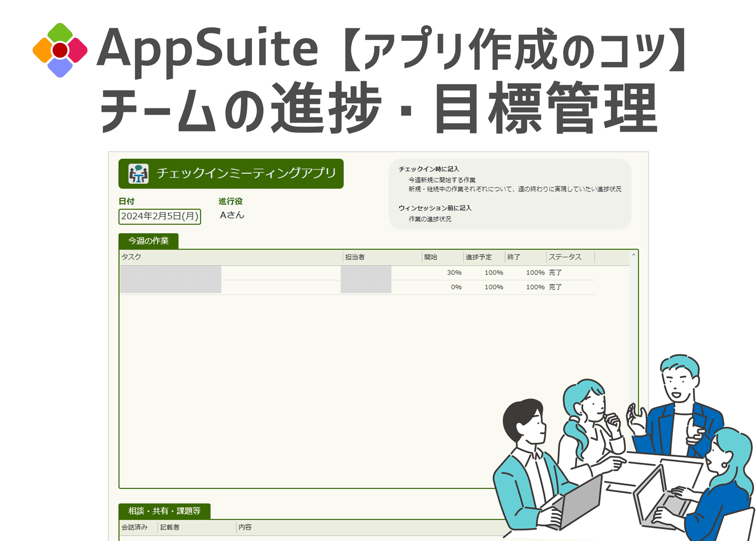Image resolution: width=756 pixels, height=541 pixels.
Task: Click the 内容 column header
Action: point(245,527)
